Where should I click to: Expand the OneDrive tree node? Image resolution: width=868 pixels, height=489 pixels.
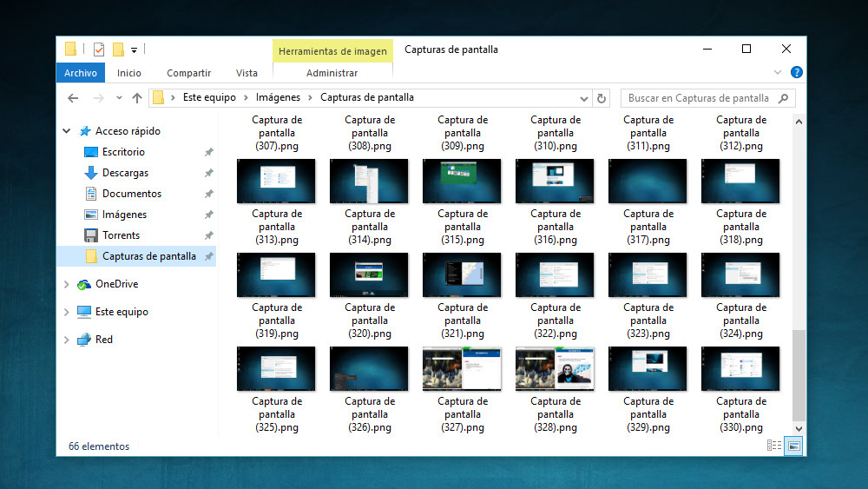(x=67, y=284)
